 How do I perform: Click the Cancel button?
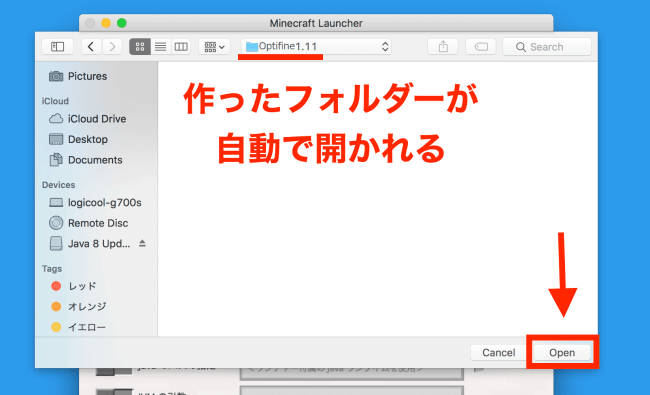point(499,353)
